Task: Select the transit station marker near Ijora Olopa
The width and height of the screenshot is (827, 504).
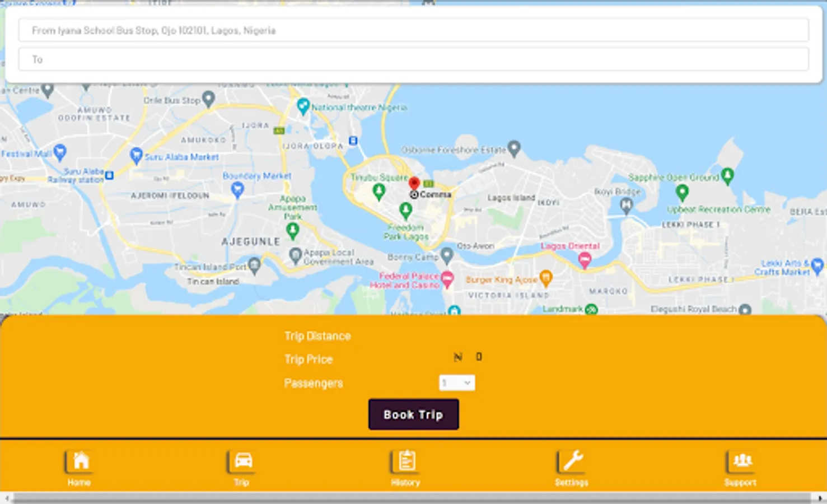Action: click(353, 141)
